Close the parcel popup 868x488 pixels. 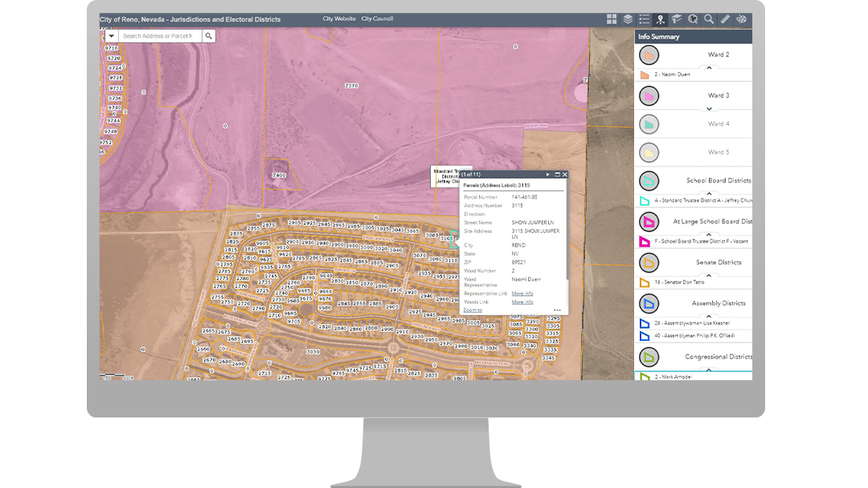[x=565, y=174]
